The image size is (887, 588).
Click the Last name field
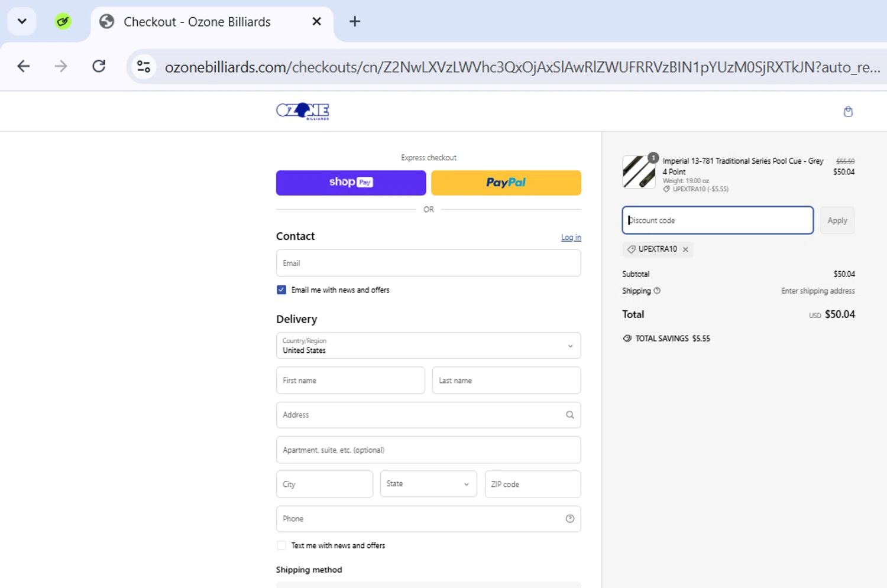[506, 381]
